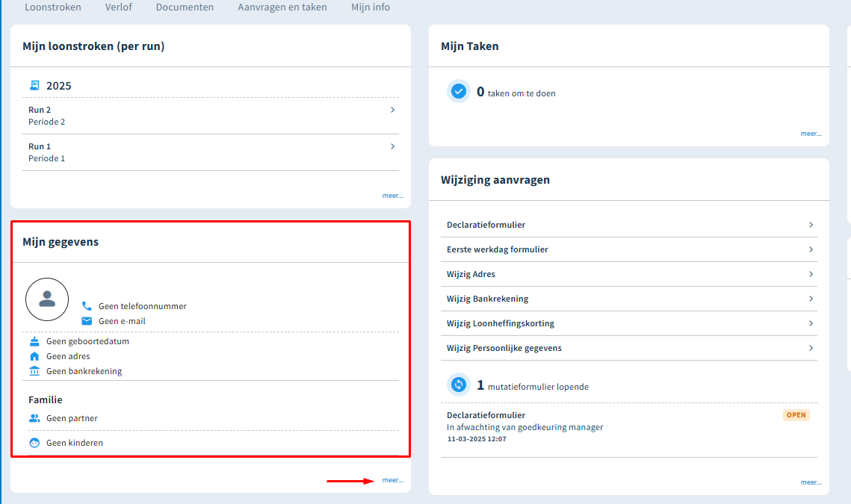Open the Mijn info tab
Viewport: 851px width, 504px height.
point(371,7)
